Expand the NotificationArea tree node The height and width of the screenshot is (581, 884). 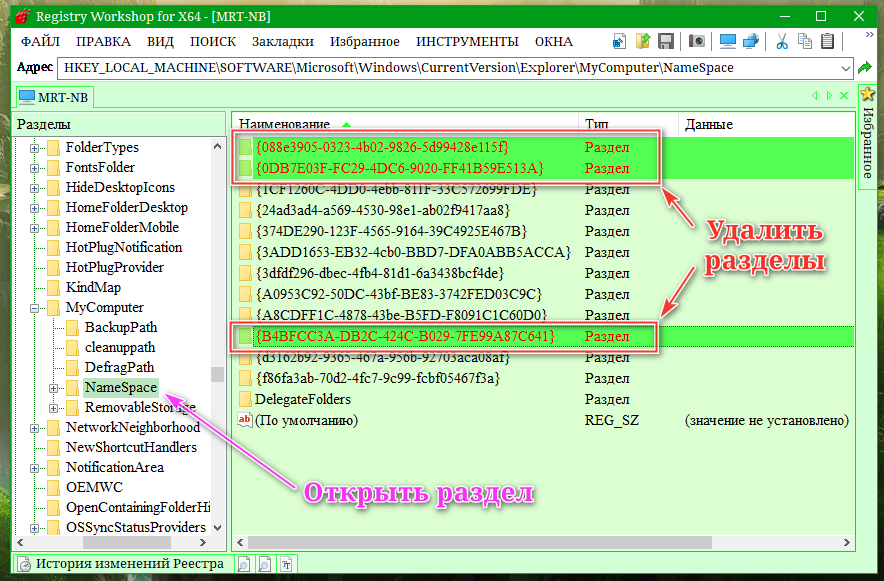click(x=34, y=468)
